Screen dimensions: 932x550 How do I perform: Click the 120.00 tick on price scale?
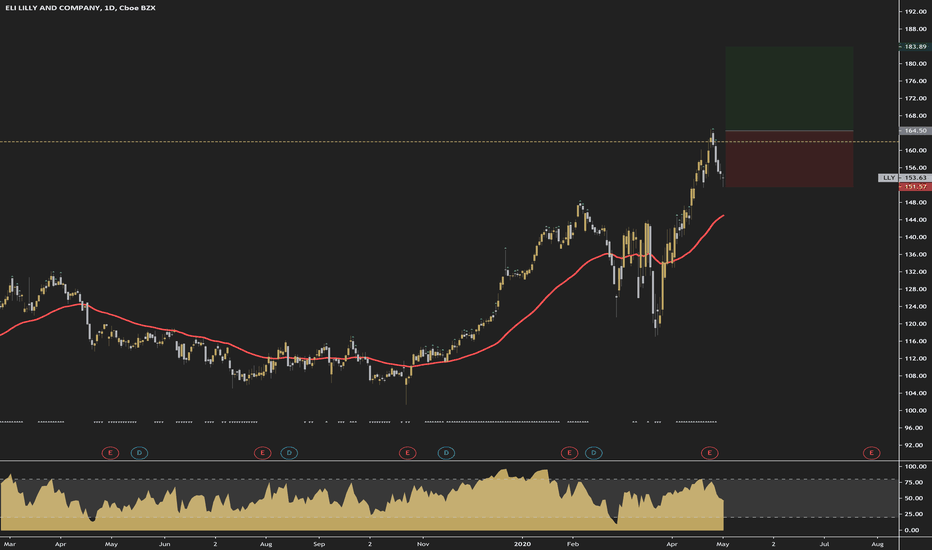coord(915,324)
